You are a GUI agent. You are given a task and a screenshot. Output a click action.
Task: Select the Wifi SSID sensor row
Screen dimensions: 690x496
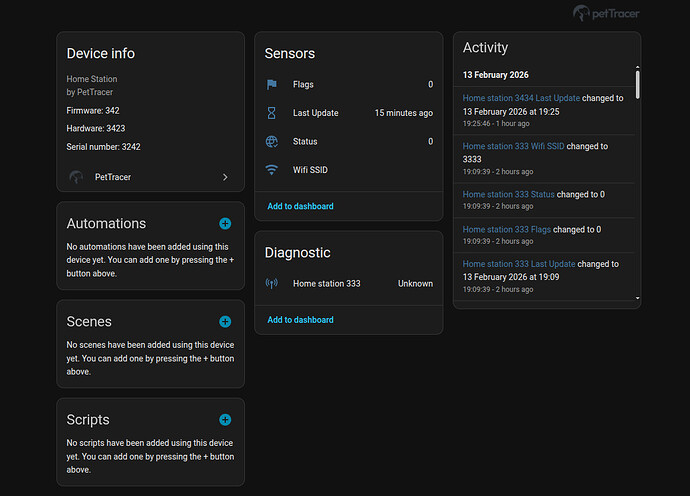[348, 170]
